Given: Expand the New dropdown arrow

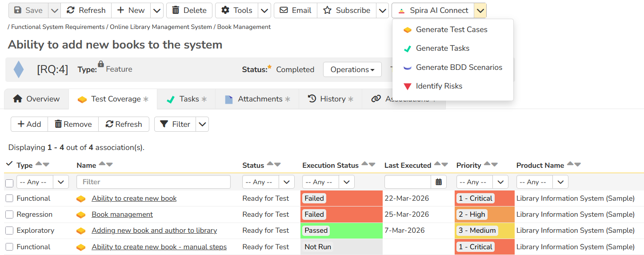Looking at the screenshot, I should tap(157, 10).
